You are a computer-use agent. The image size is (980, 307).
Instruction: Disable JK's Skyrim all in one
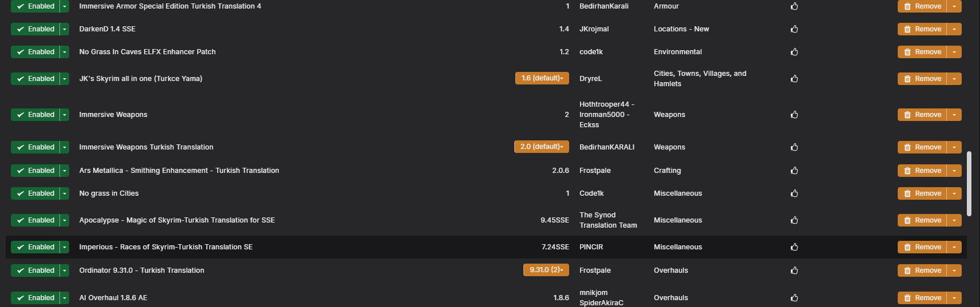[x=35, y=79]
